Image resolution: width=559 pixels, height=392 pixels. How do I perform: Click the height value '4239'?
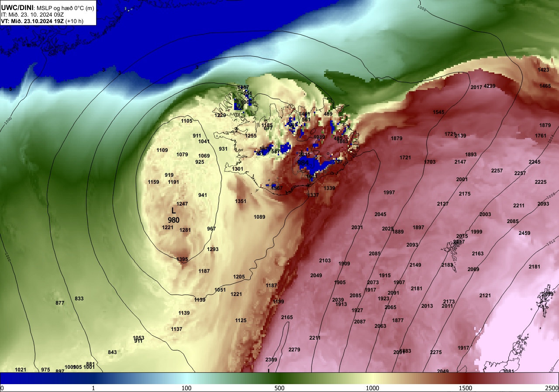490,86
